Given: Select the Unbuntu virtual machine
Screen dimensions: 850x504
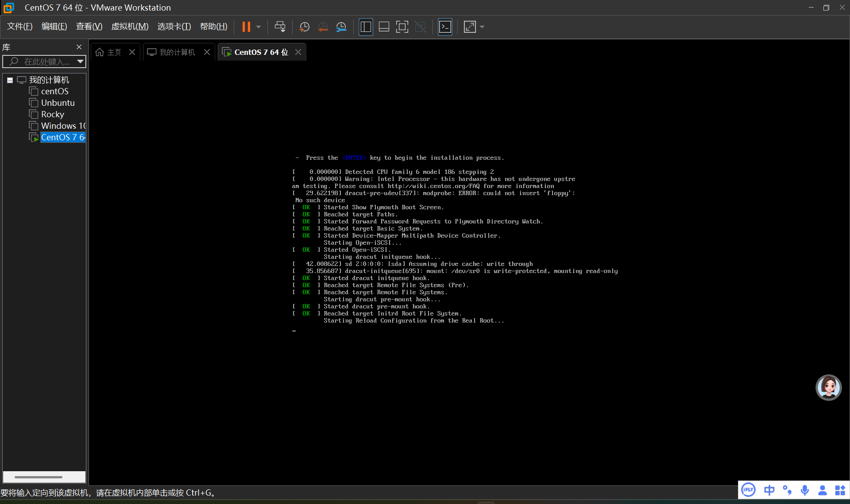Looking at the screenshot, I should coord(58,103).
